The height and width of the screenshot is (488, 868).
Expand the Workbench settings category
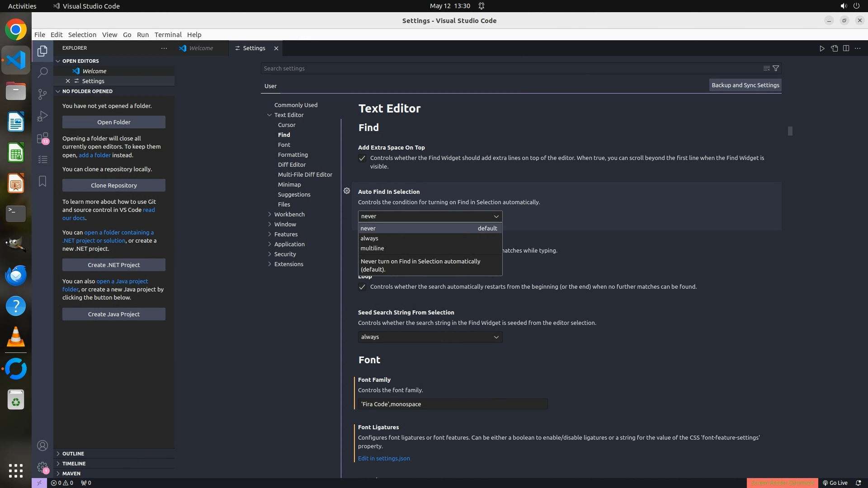[x=289, y=214]
